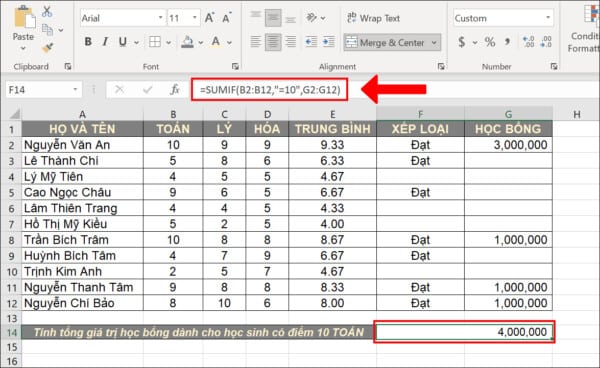This screenshot has width=600, height=368.
Task: Click the result cell 4,000,000
Action: [x=464, y=332]
